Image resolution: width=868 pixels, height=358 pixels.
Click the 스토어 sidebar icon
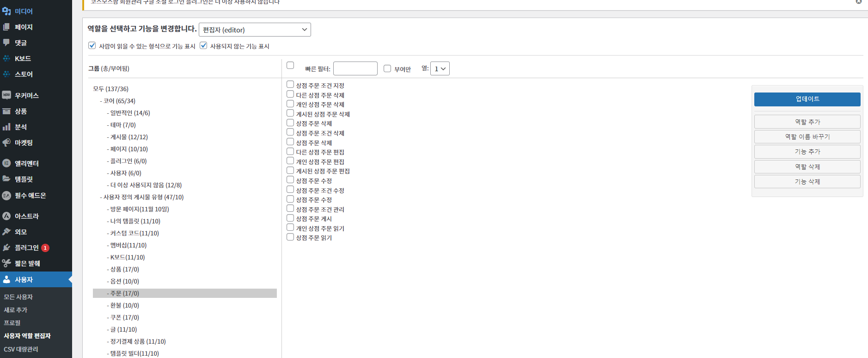click(x=6, y=74)
